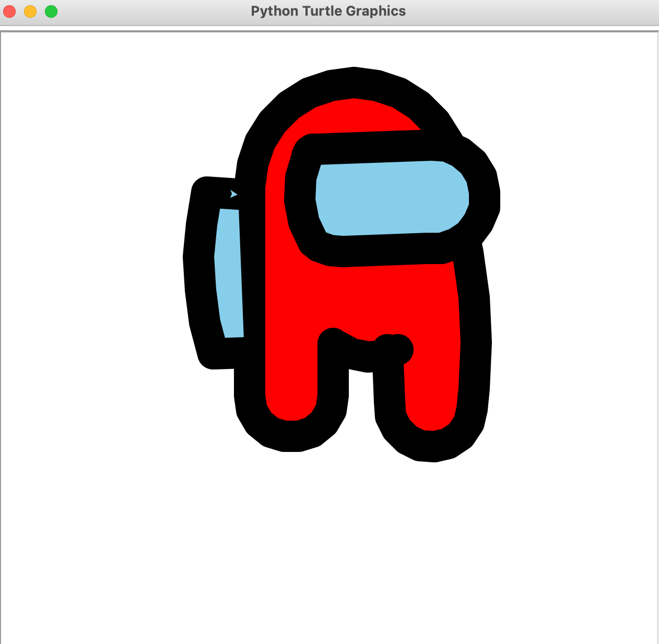
Task: Click the blue scrollbar strip at the window bottom
Action: (329, 641)
